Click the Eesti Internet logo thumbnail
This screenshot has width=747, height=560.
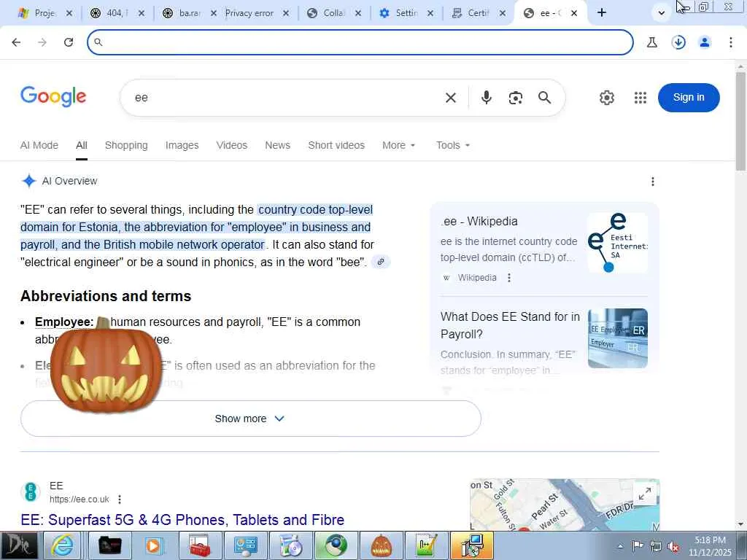click(x=617, y=243)
